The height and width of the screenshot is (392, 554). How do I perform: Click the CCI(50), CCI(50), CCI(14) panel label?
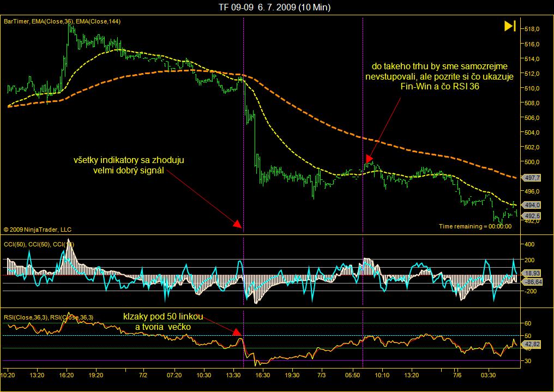click(39, 244)
